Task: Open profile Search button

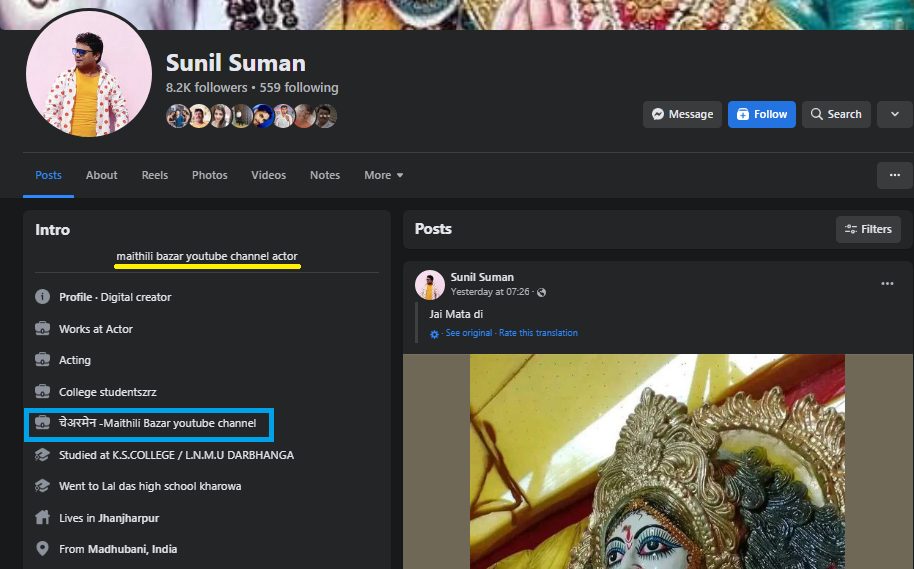Action: [x=836, y=114]
